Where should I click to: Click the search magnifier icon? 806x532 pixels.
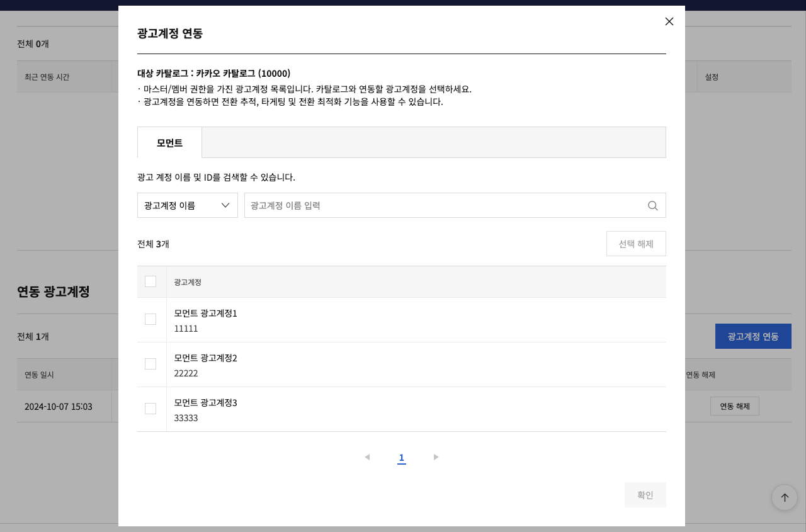pyautogui.click(x=652, y=206)
